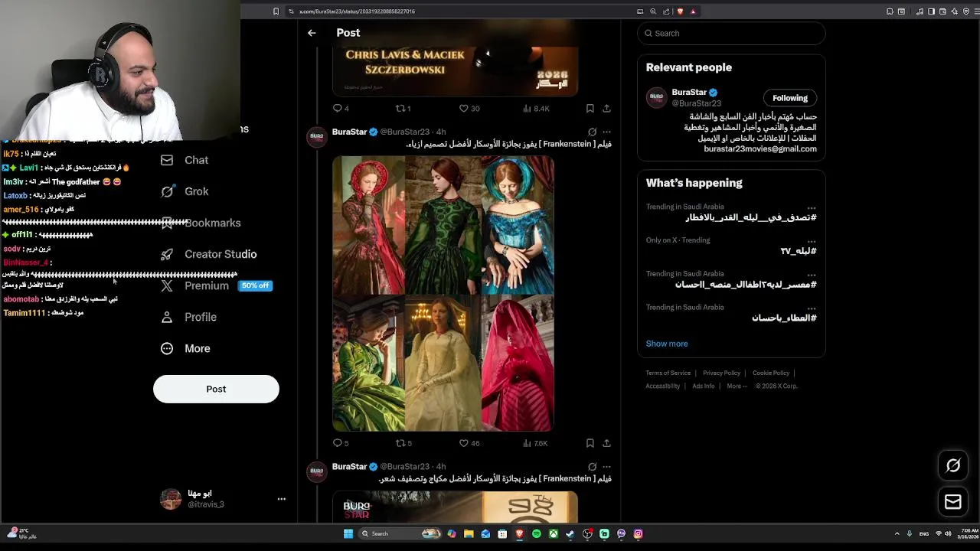Click the browser address bar URL
This screenshot has height=551, width=980.
click(x=357, y=11)
